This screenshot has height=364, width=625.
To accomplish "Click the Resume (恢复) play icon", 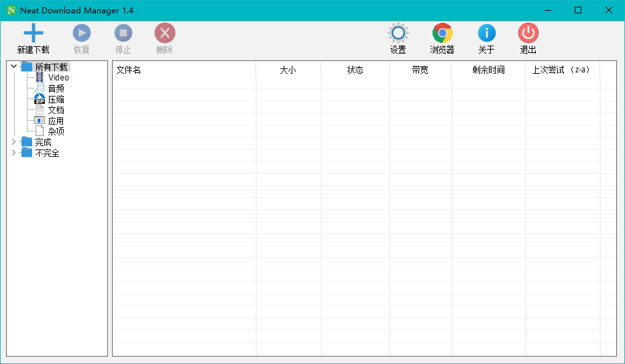I will pos(82,33).
